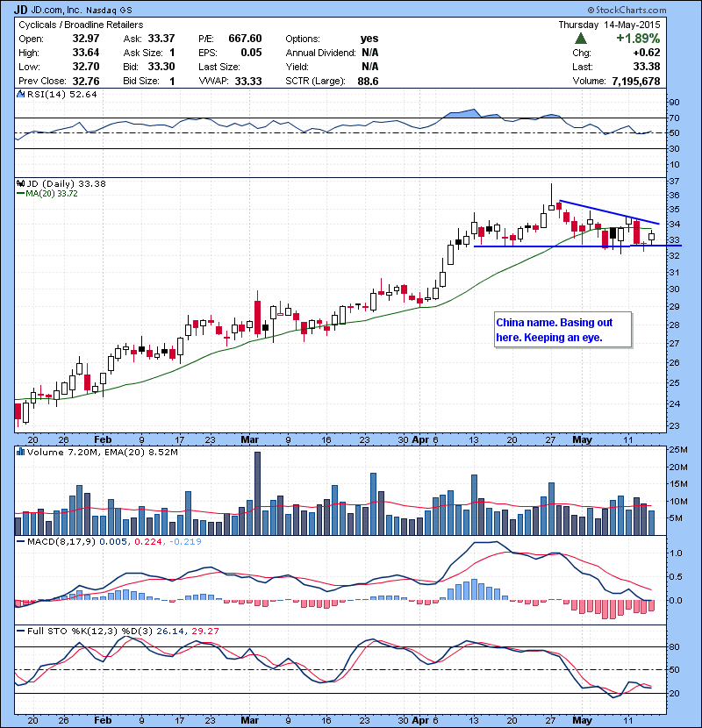Screen dimensions: 702x728
Task: Click the StockCharts.com copyright watermark
Action: (x=648, y=8)
